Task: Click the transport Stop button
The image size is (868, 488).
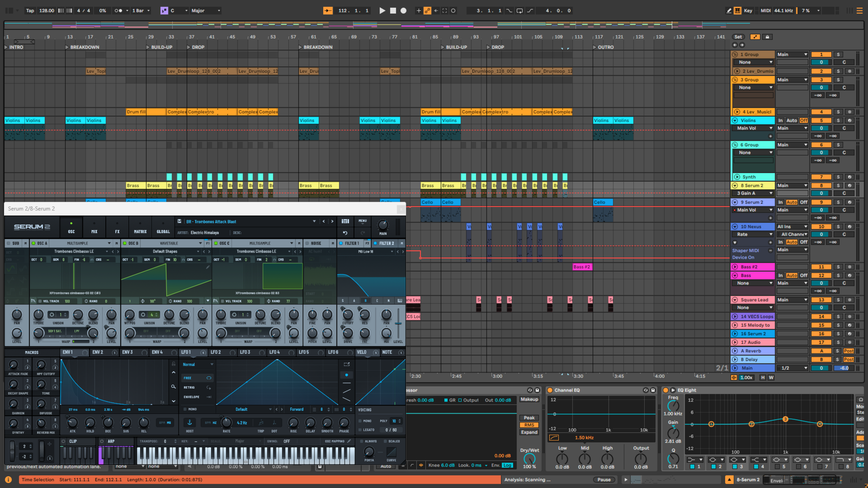Action: click(x=393, y=11)
